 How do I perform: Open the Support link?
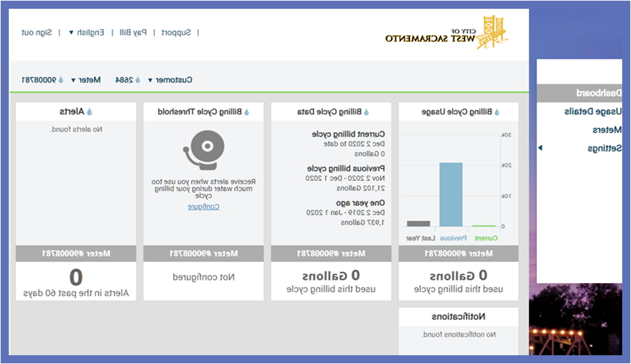click(176, 32)
